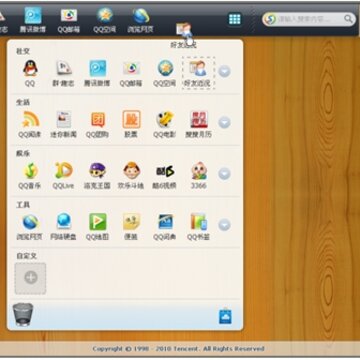Click the 娱乐 category heading

click(23, 154)
